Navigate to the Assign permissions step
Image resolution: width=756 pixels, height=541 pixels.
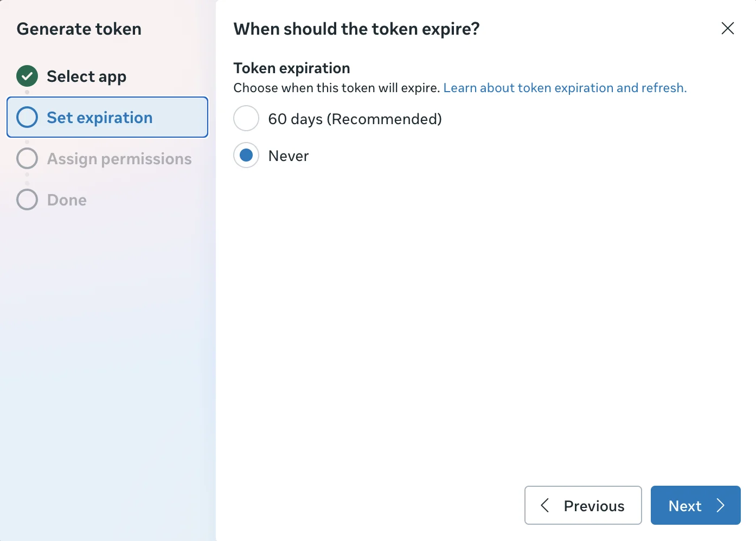point(119,158)
